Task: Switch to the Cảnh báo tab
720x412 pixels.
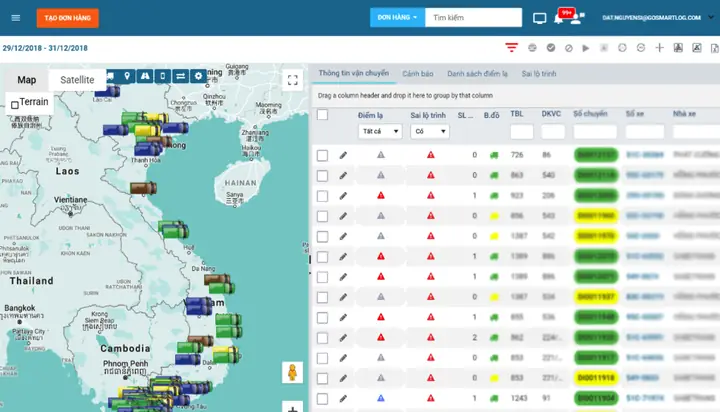Action: tap(417, 74)
